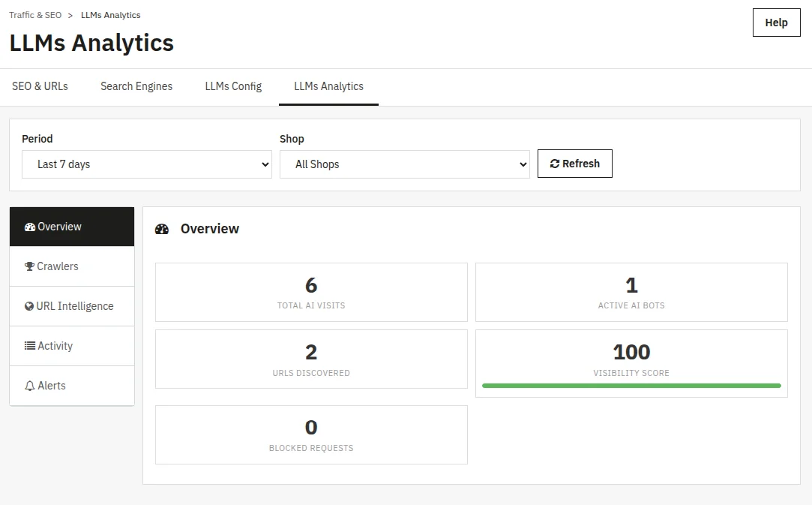Click the URLs Discovered stat card
The image size is (812, 505).
coord(311,359)
